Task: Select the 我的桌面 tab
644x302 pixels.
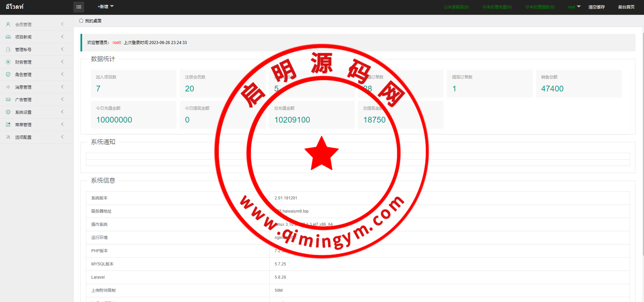Action: pyautogui.click(x=93, y=21)
